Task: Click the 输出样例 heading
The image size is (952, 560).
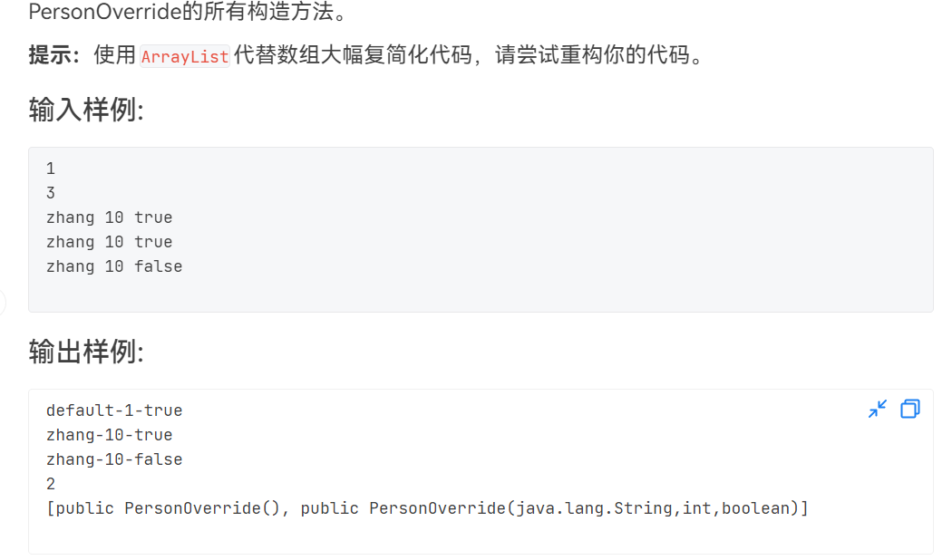Action: point(86,352)
